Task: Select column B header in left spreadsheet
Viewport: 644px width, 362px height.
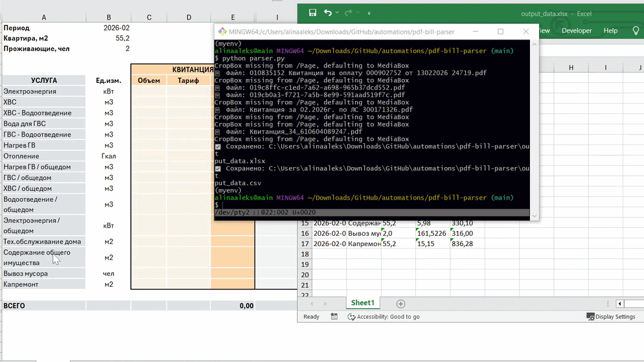Action: [108, 17]
